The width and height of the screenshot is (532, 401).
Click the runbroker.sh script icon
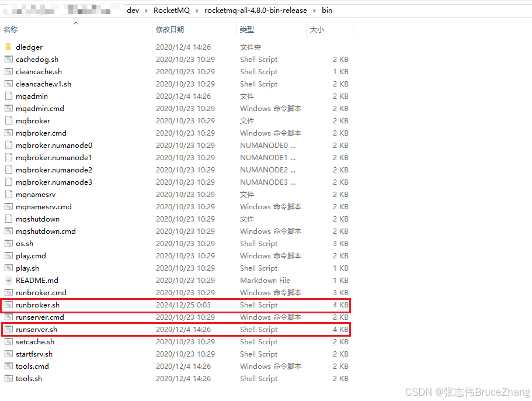[9, 305]
